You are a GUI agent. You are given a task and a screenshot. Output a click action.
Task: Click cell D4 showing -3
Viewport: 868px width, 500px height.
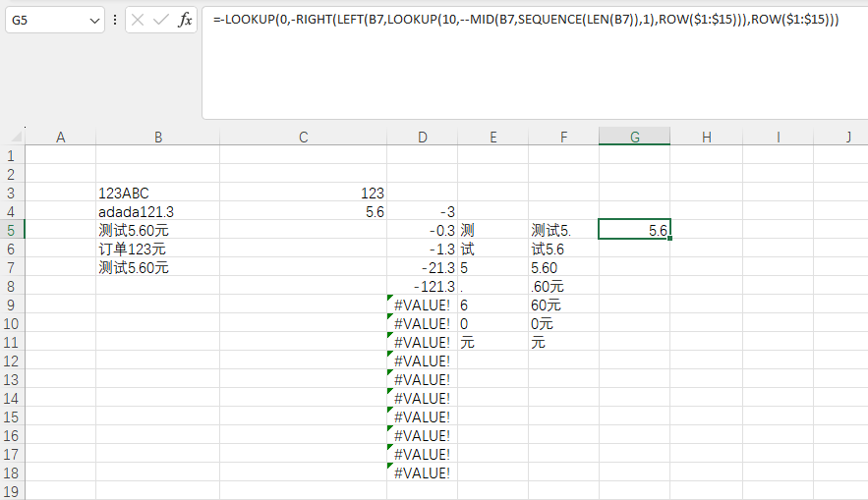tap(423, 212)
